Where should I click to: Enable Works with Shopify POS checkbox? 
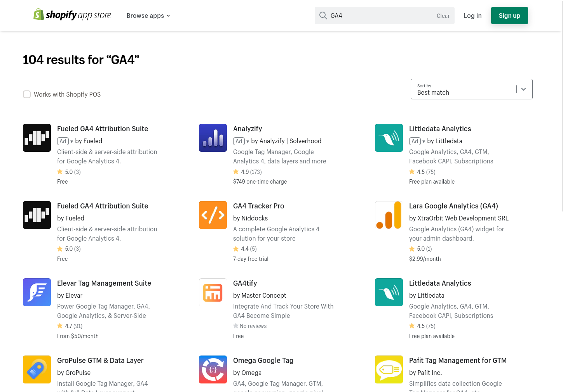tap(27, 94)
